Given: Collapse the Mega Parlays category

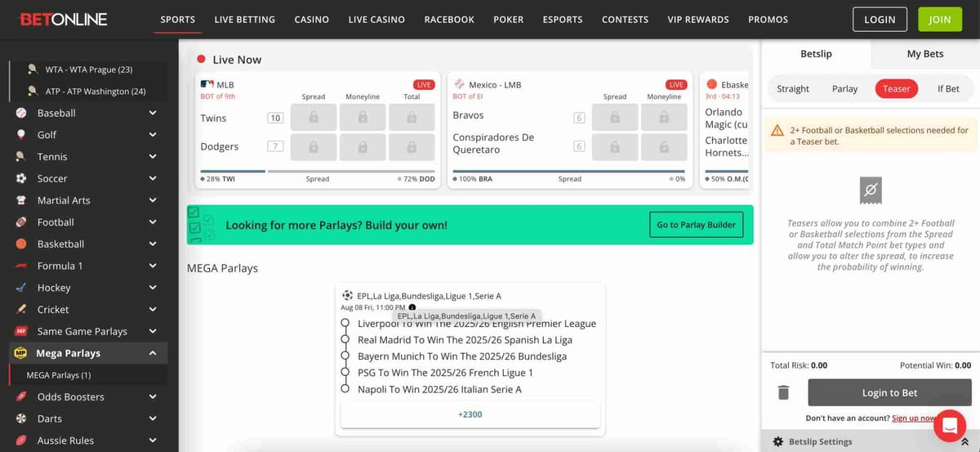Looking at the screenshot, I should coord(153,353).
